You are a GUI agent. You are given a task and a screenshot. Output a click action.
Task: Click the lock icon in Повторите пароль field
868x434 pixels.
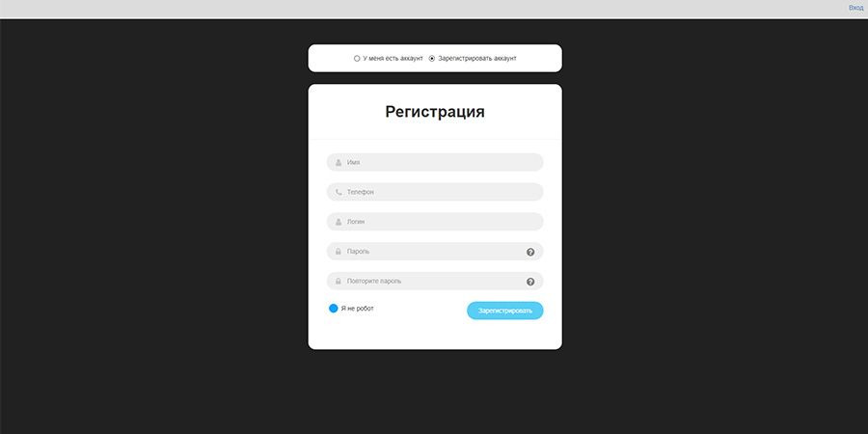[x=339, y=282]
